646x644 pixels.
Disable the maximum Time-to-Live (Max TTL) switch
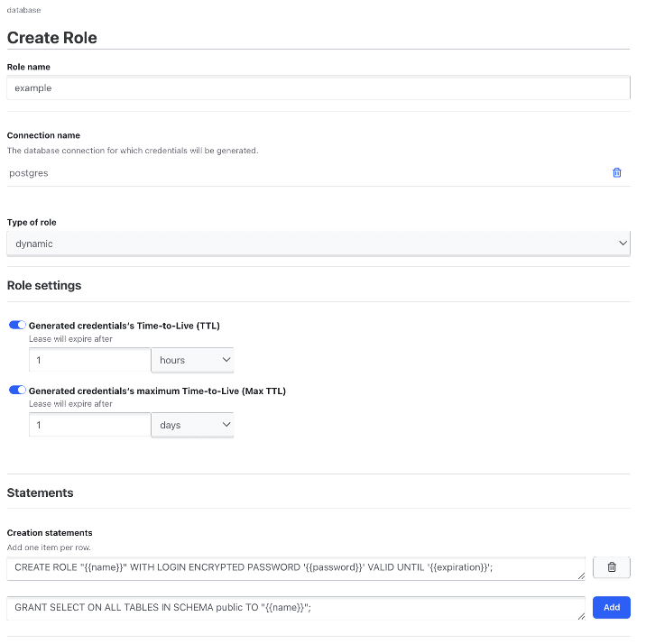tap(17, 391)
